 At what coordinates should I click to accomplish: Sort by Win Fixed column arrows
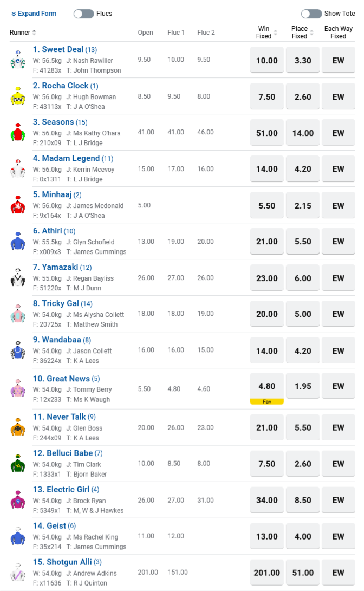(275, 33)
